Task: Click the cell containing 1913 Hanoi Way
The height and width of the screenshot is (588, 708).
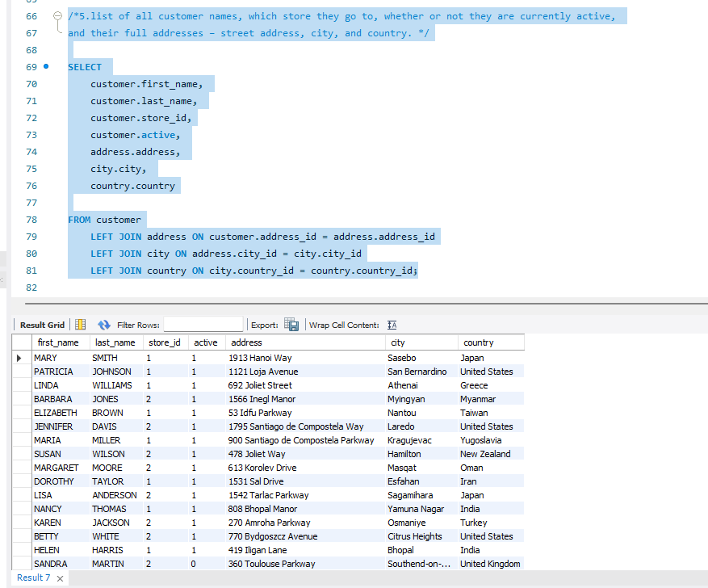Action: (273, 357)
